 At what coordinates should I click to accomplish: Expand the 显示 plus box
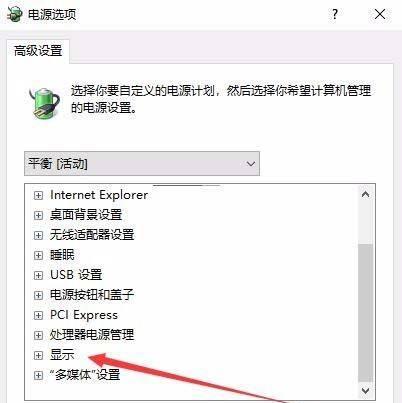(38, 355)
